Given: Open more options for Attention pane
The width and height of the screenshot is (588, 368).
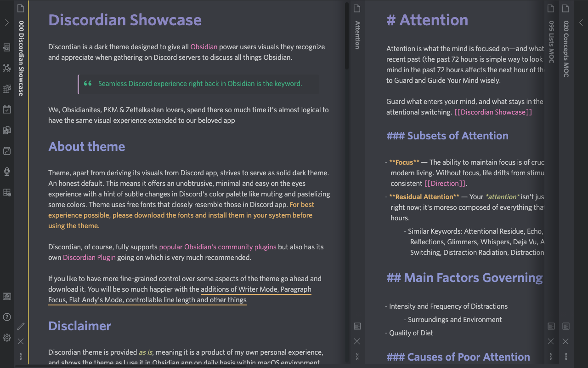Looking at the screenshot, I should pos(357,356).
